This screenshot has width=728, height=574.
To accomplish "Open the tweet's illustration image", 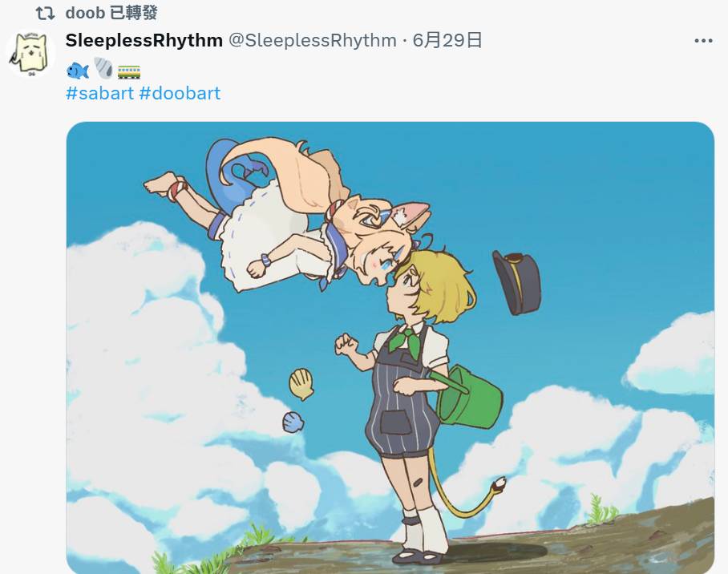I will 390,347.
